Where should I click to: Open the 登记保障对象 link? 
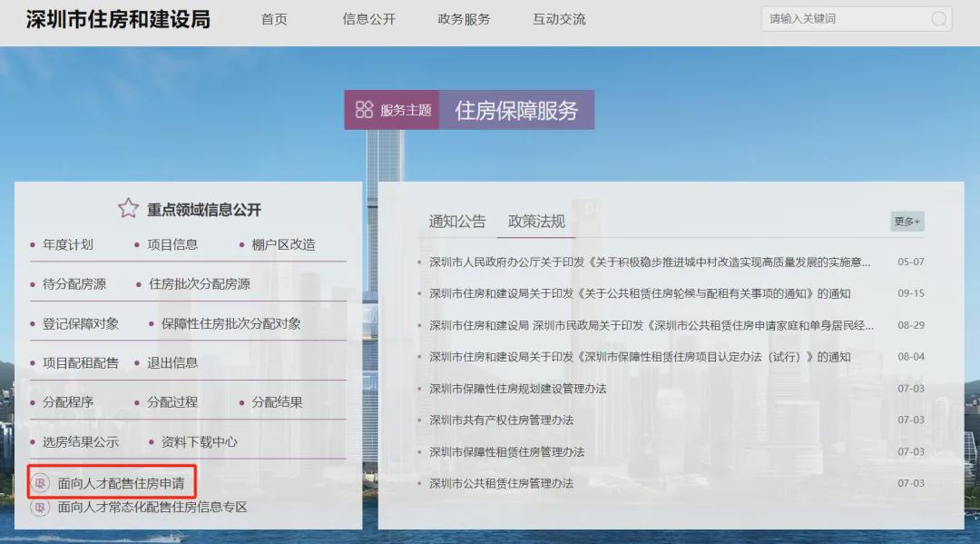[x=81, y=324]
